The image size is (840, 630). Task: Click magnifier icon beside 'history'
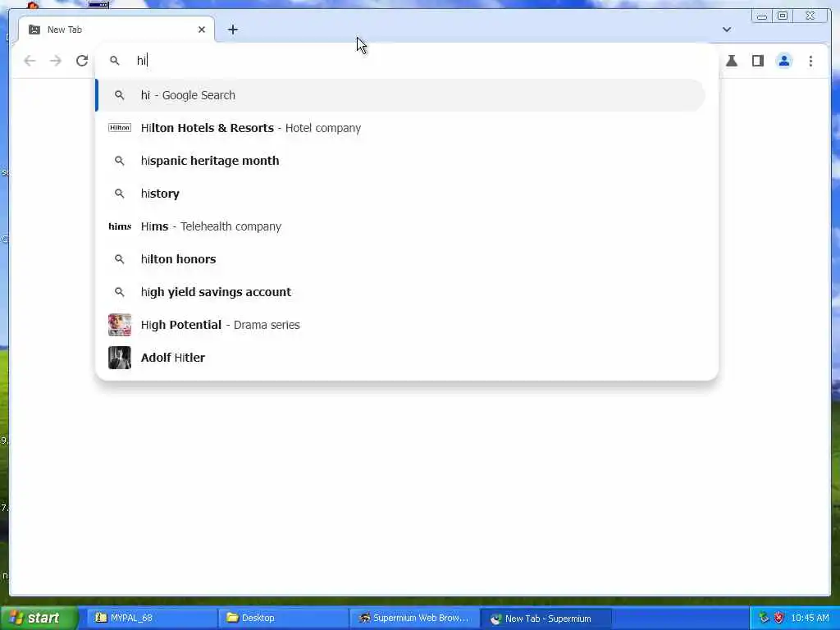(x=120, y=194)
